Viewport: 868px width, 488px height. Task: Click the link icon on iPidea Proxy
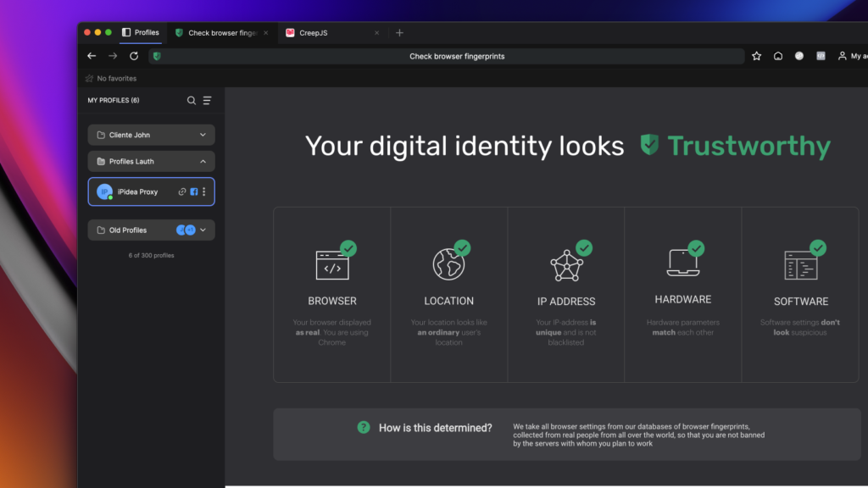(x=181, y=192)
